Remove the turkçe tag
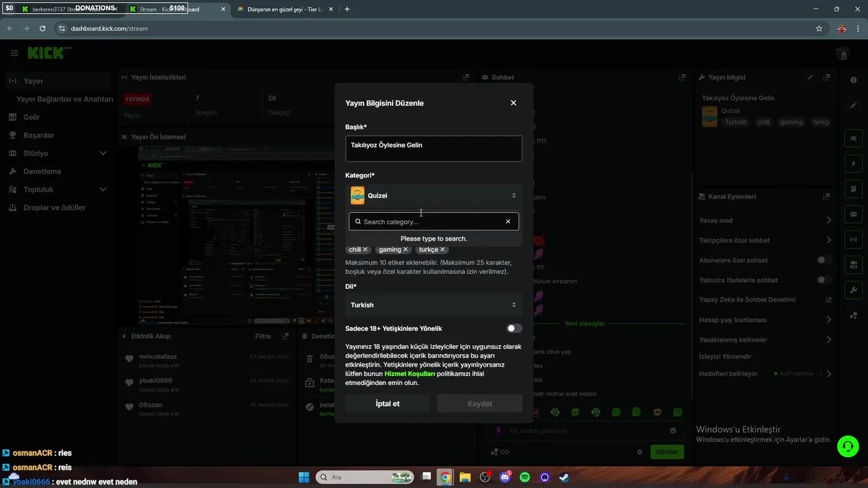 [443, 249]
